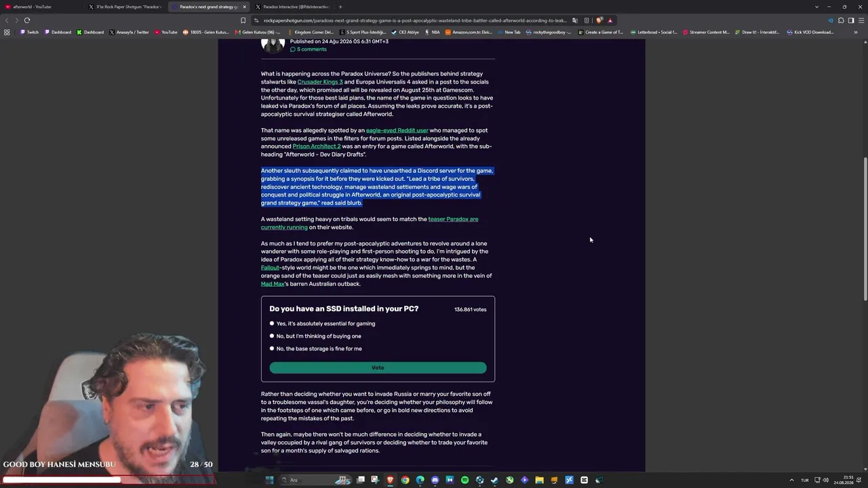The image size is (868, 488).
Task: Open the translate page icon in address bar
Action: 575,20
